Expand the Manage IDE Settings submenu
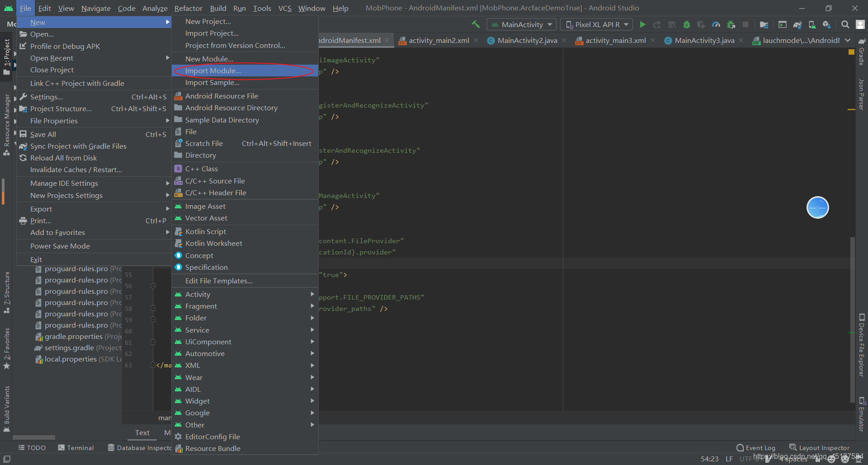Viewport: 868px width, 465px height. tap(94, 183)
